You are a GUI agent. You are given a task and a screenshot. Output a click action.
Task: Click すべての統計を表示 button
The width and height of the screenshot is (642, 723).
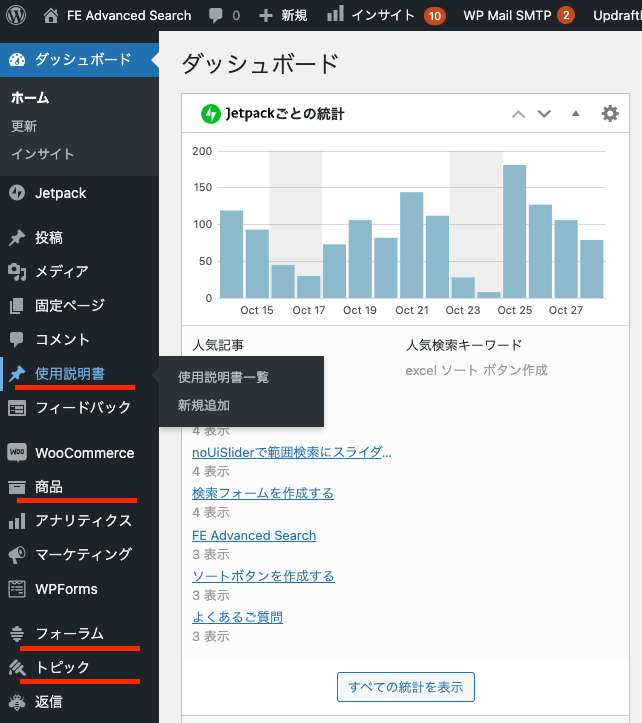406,687
